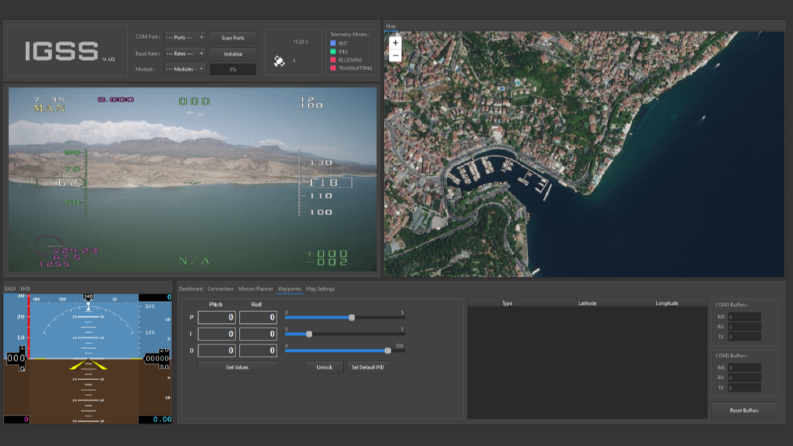Click the red TRANSMITTING telemetry mode indicator
This screenshot has height=446, width=793.
click(x=333, y=68)
